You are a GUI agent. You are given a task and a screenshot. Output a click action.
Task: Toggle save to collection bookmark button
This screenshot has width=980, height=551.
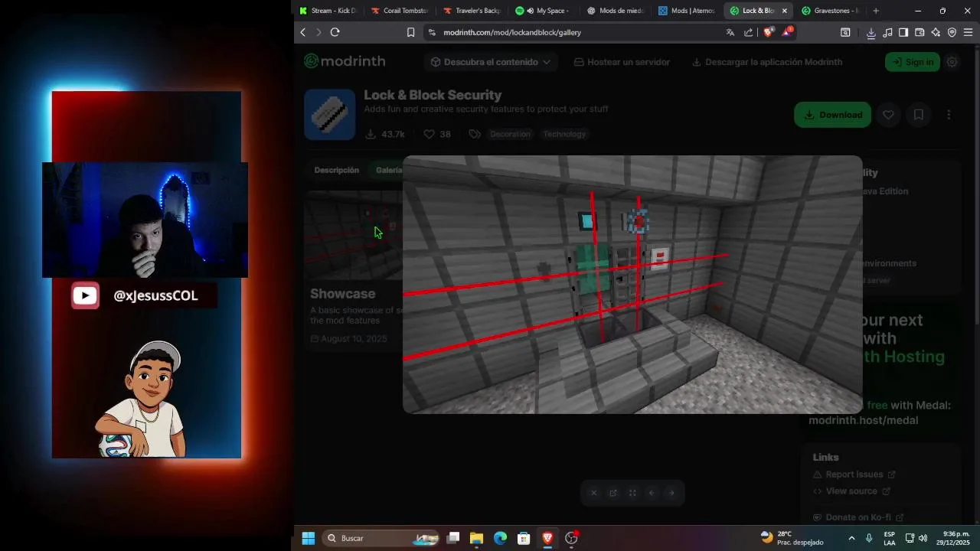click(919, 115)
